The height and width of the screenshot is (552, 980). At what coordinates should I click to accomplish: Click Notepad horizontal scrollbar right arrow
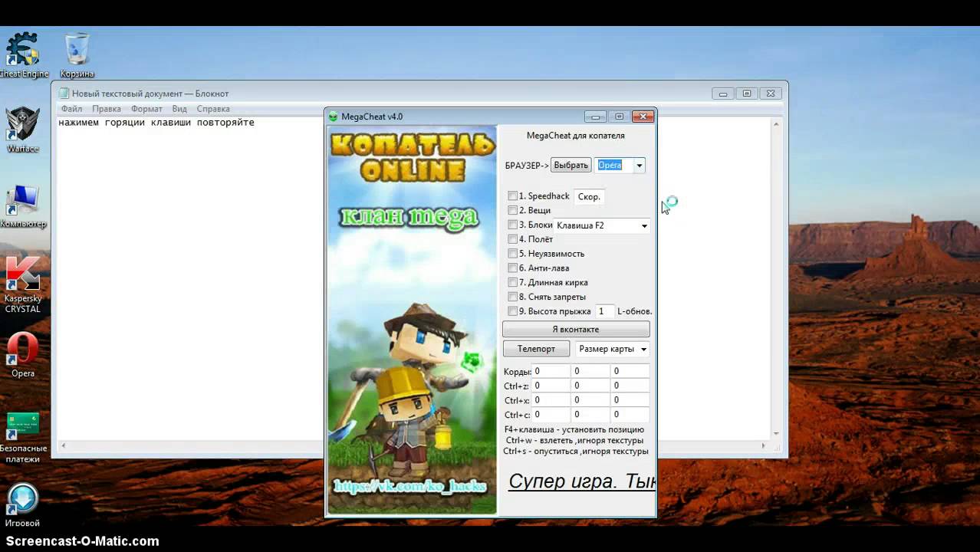[x=763, y=445]
